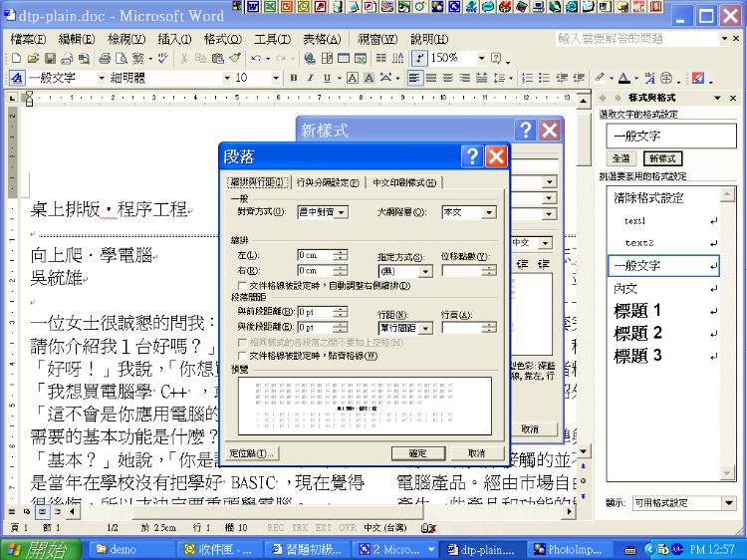Image resolution: width=747 pixels, height=560 pixels.
Task: Switch to the 行與分頁設定 tab
Action: (328, 182)
